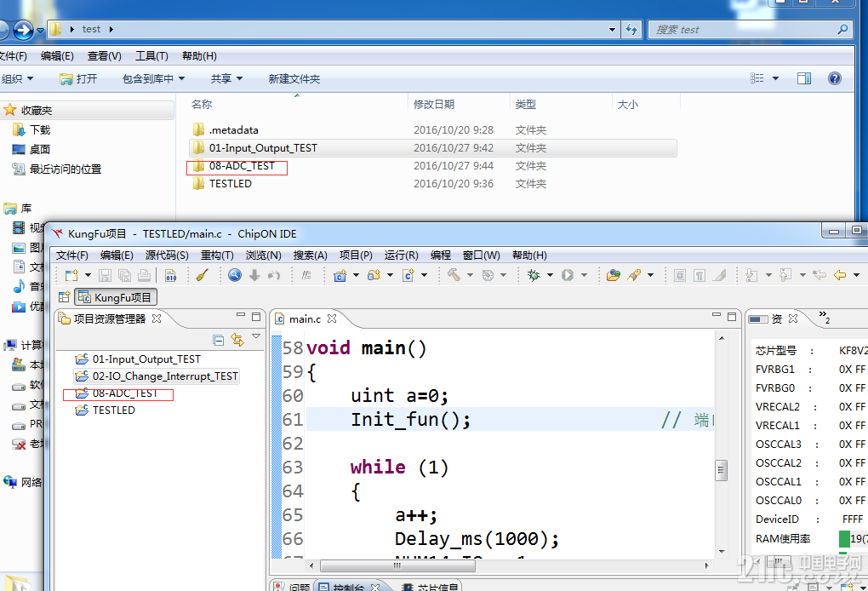Viewport: 868px width, 591px height.
Task: Click the pen search icon in toolbar
Action: (634, 275)
